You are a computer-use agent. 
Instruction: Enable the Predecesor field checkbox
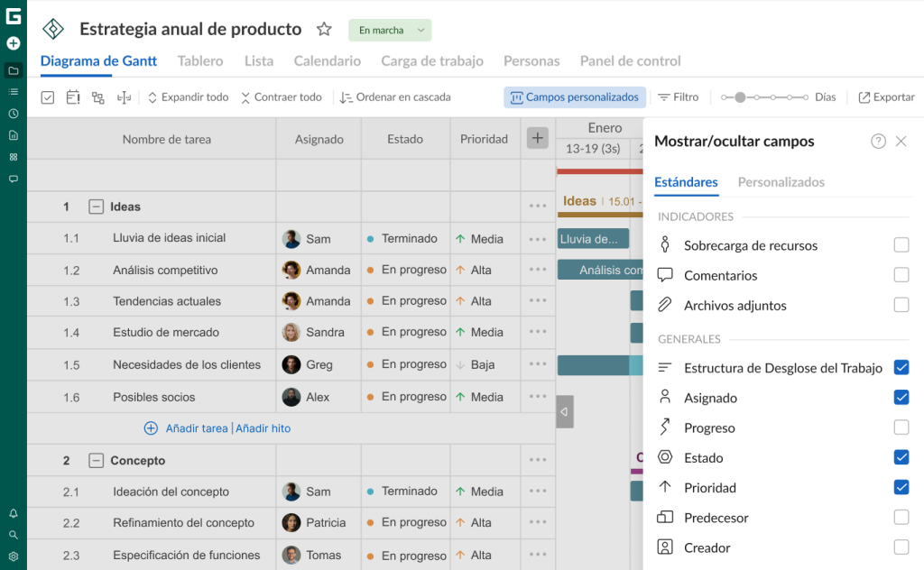[x=901, y=517]
